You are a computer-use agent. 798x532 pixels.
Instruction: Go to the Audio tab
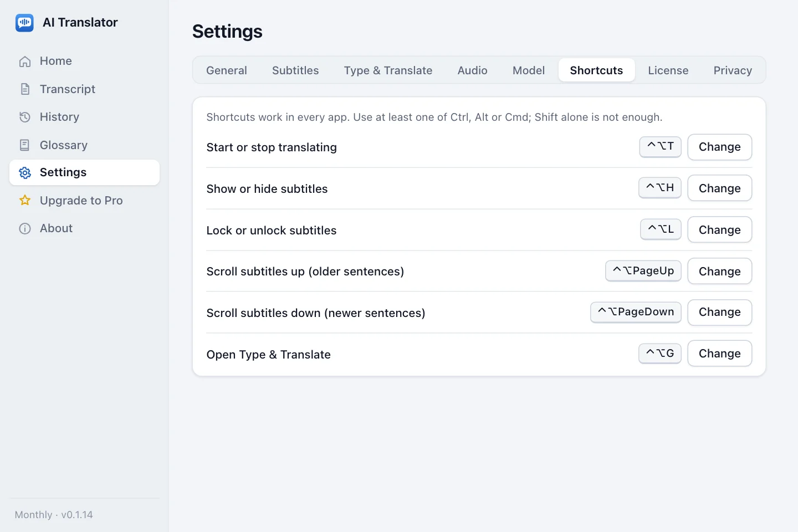pyautogui.click(x=472, y=70)
